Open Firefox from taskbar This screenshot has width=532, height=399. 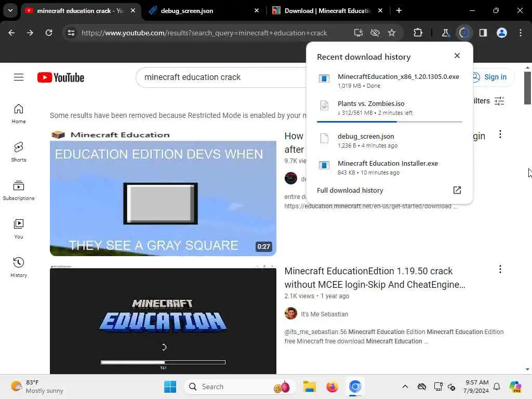coord(332,387)
